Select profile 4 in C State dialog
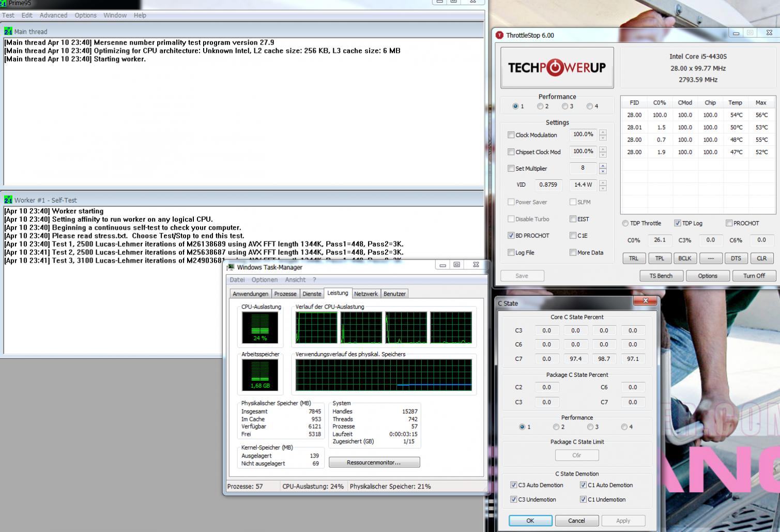Screen dimensions: 780x532 tap(624, 427)
